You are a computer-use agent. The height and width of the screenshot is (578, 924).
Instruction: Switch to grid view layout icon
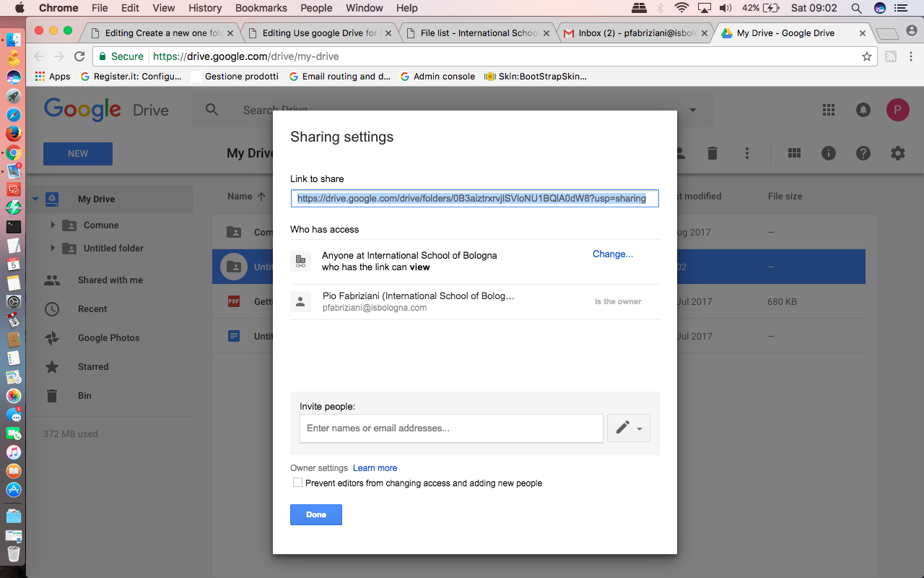click(x=795, y=153)
